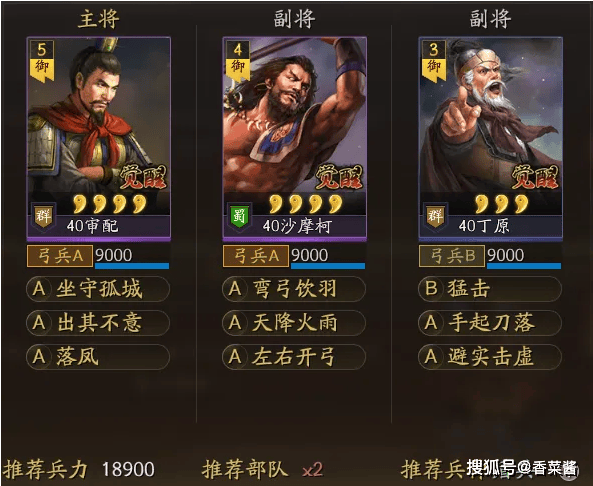Image resolution: width=593 pixels, height=486 pixels.
Task: Click the 弓兵B troop type tag under 丁原
Action: click(452, 256)
